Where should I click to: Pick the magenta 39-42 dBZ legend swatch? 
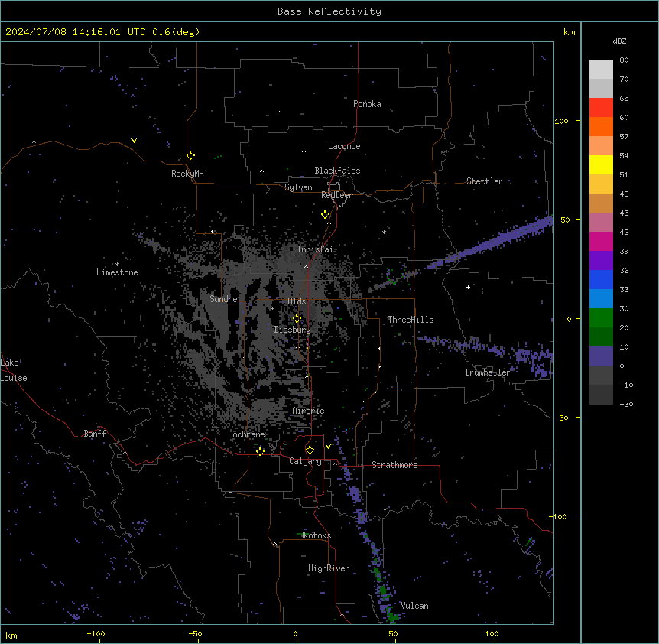[x=601, y=241]
